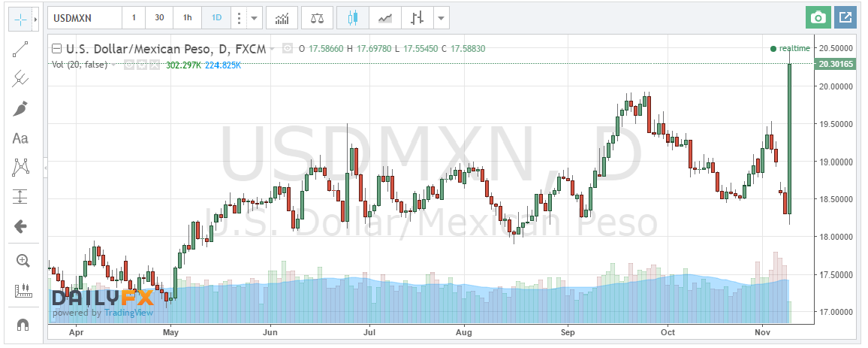Open chart in popup window
Image resolution: width=868 pixels, height=348 pixels.
click(x=845, y=18)
